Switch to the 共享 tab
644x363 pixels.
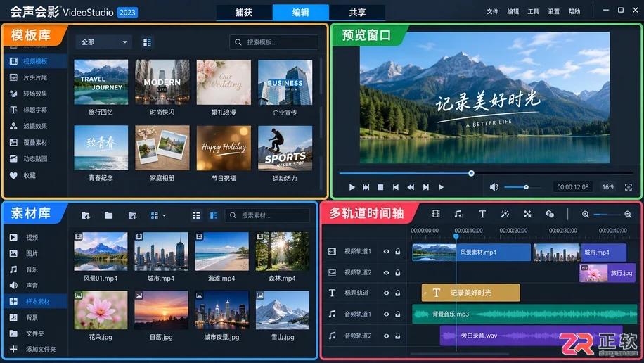357,13
